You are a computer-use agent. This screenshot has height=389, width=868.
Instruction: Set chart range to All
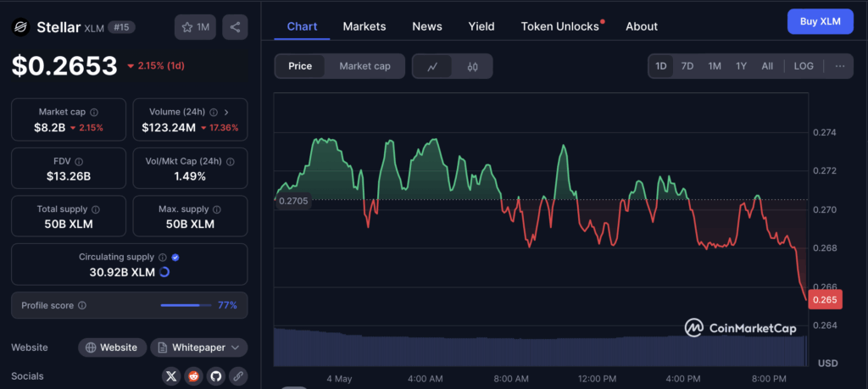(767, 66)
